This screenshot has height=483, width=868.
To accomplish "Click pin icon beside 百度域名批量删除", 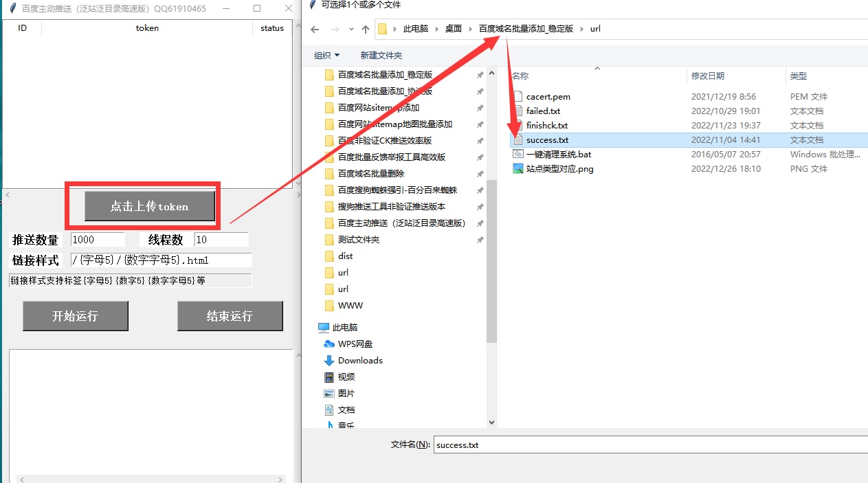I will click(x=480, y=174).
